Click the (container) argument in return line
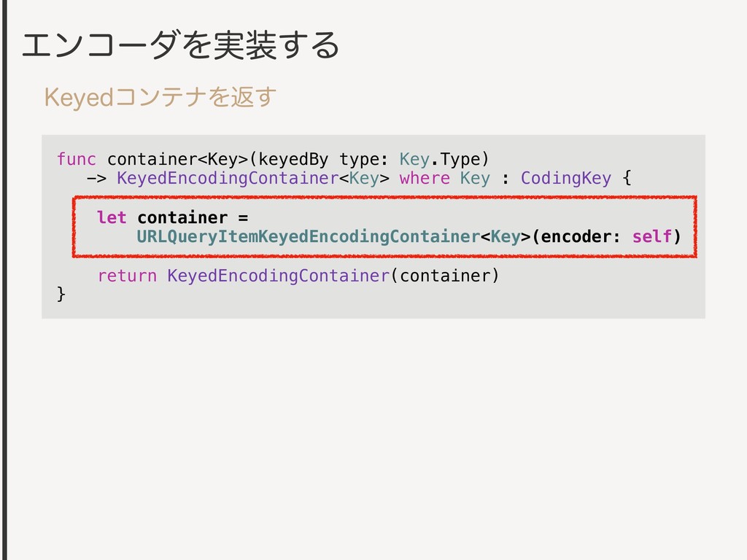Viewport: 747px width, 560px height. point(444,276)
